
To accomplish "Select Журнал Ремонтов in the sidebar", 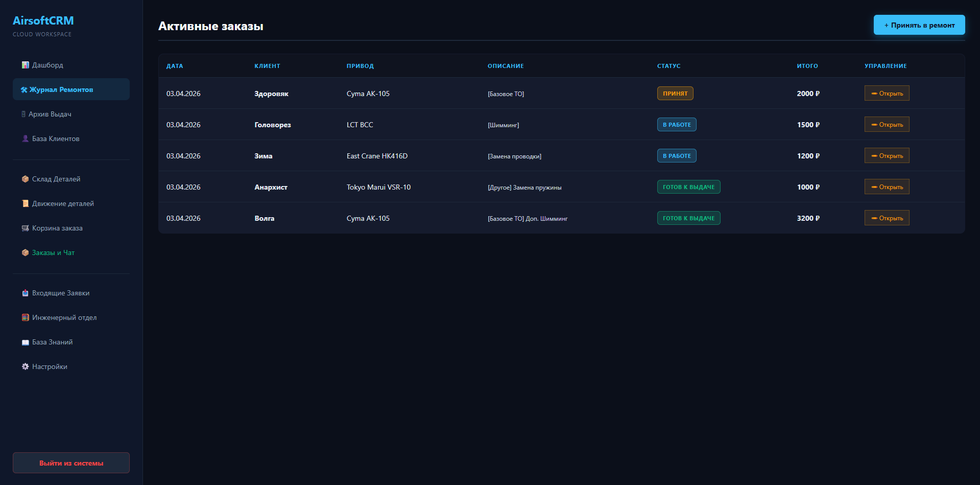I will click(x=61, y=89).
